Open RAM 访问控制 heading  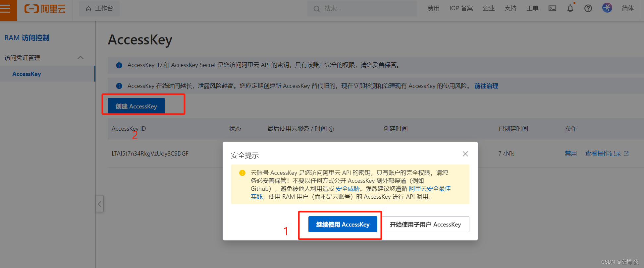pyautogui.click(x=27, y=38)
